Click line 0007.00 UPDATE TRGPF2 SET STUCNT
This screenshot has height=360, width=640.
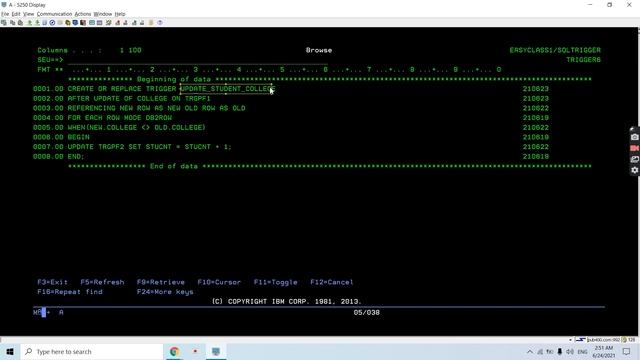coord(149,147)
